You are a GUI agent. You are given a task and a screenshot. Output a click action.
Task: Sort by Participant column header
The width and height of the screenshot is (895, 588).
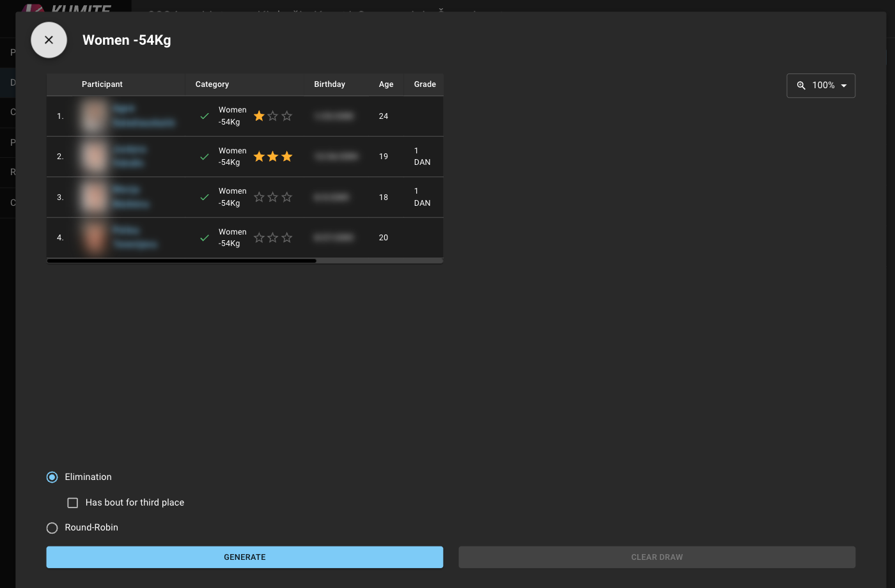(102, 84)
